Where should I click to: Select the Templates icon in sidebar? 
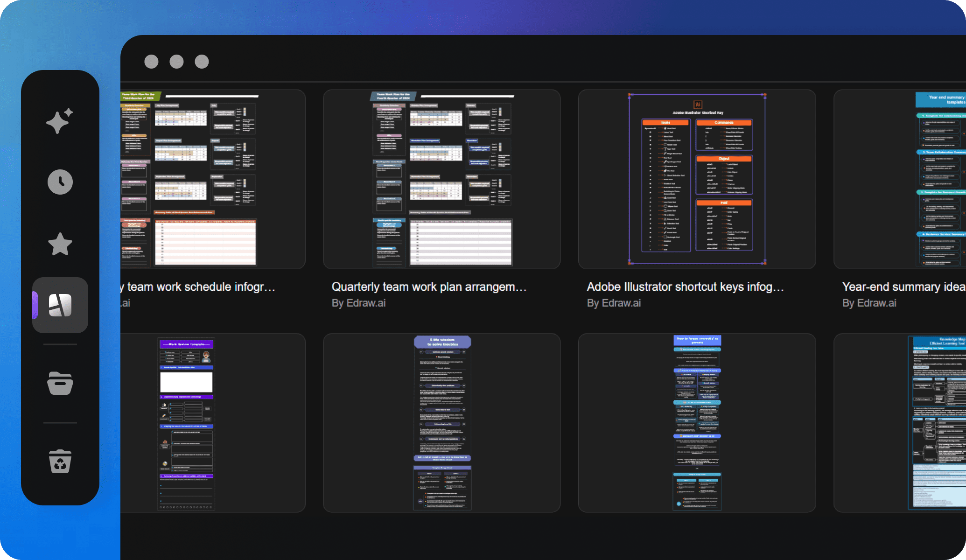tap(60, 305)
